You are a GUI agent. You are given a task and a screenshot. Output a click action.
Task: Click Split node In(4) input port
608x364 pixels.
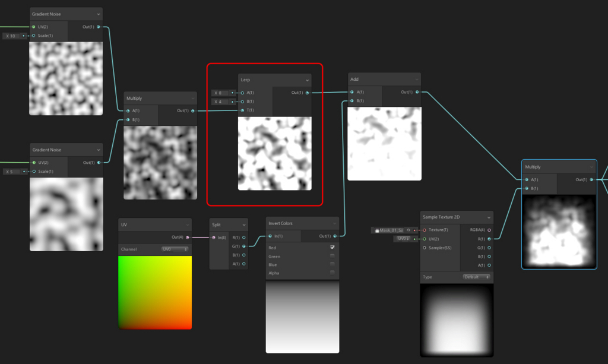[x=214, y=238]
